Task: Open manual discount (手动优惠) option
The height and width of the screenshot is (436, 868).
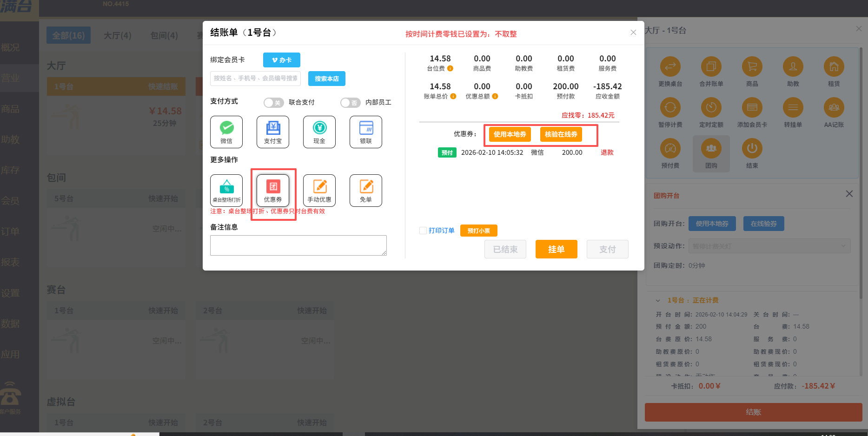Action: pyautogui.click(x=319, y=190)
